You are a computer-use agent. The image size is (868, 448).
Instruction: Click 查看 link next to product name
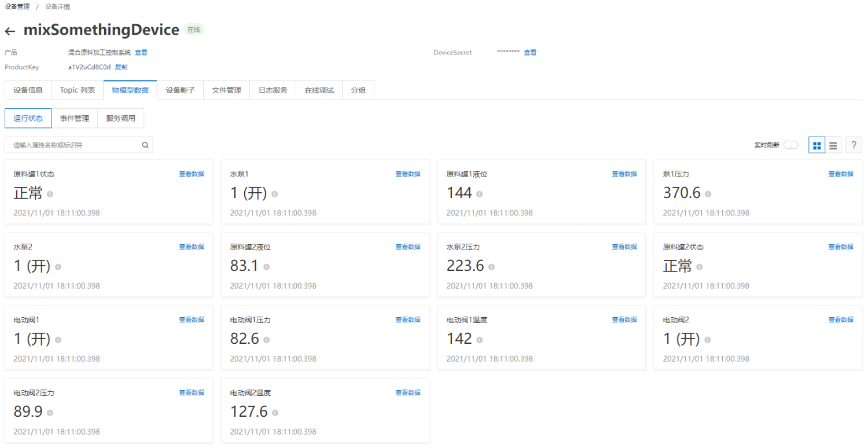[141, 53]
